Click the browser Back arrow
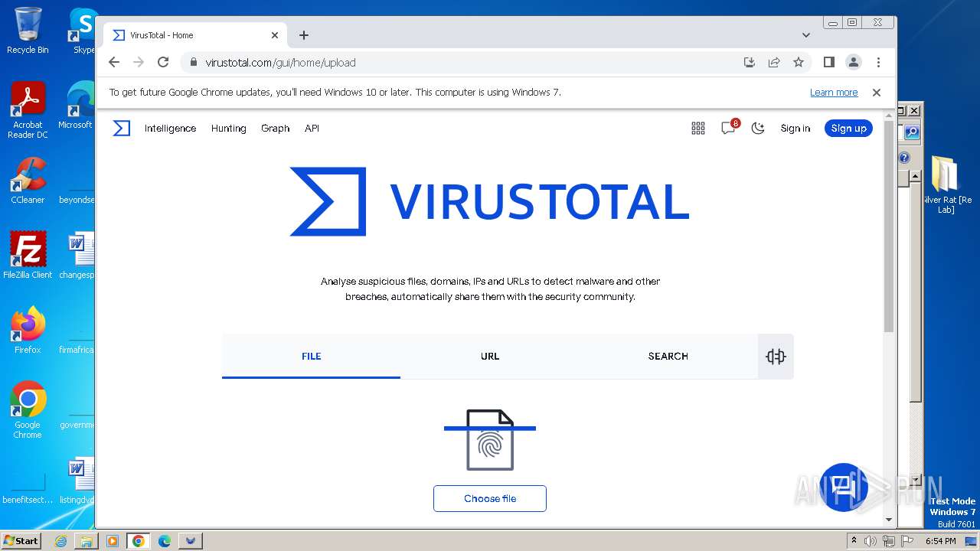 click(114, 63)
